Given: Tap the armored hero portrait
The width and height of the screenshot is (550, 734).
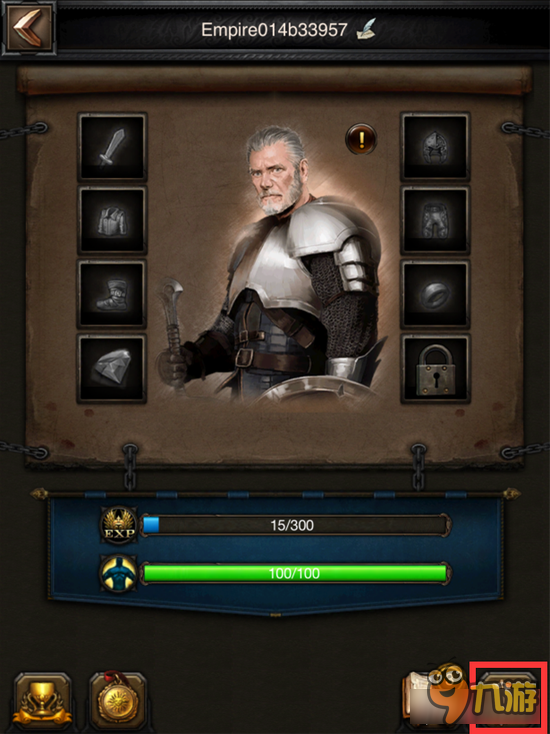Looking at the screenshot, I should tap(274, 264).
